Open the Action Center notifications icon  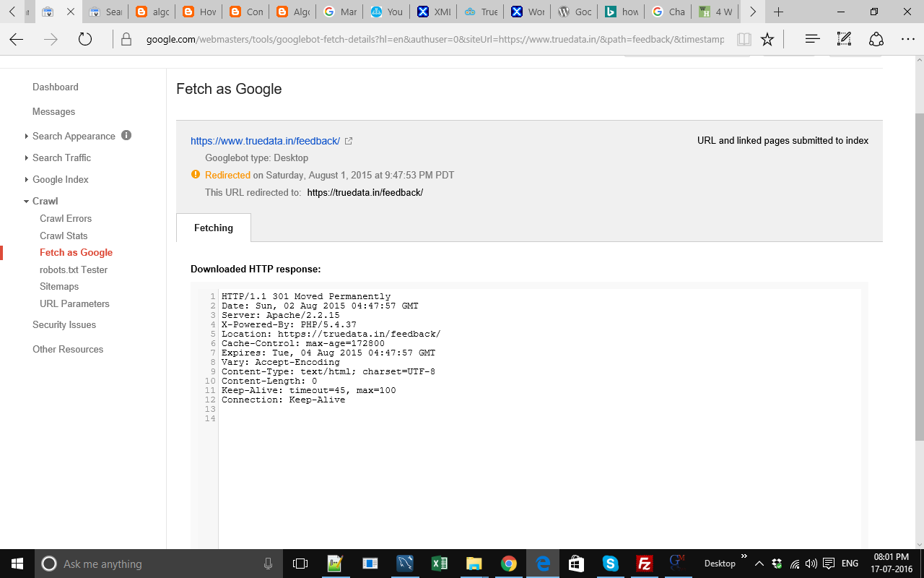pyautogui.click(x=829, y=564)
